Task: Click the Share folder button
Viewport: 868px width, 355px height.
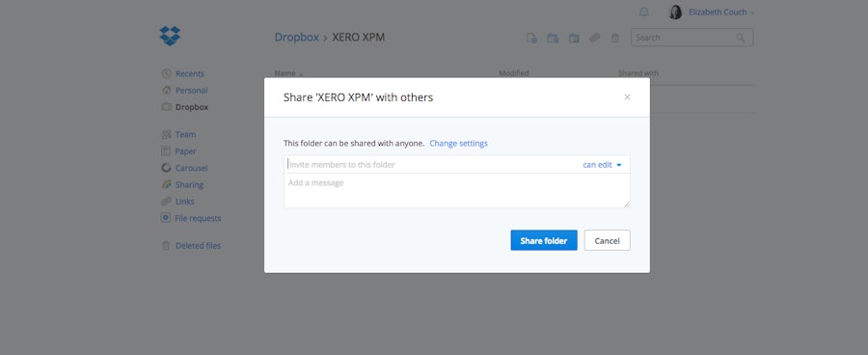Action: pos(544,240)
